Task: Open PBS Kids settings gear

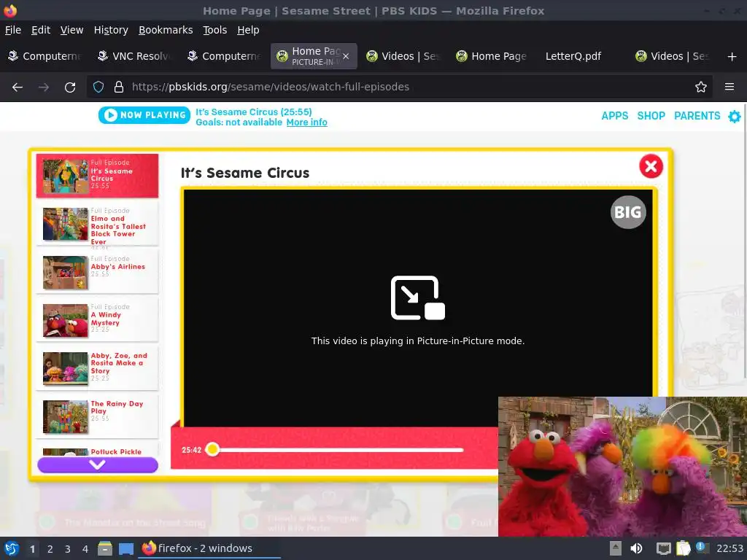Action: click(735, 116)
